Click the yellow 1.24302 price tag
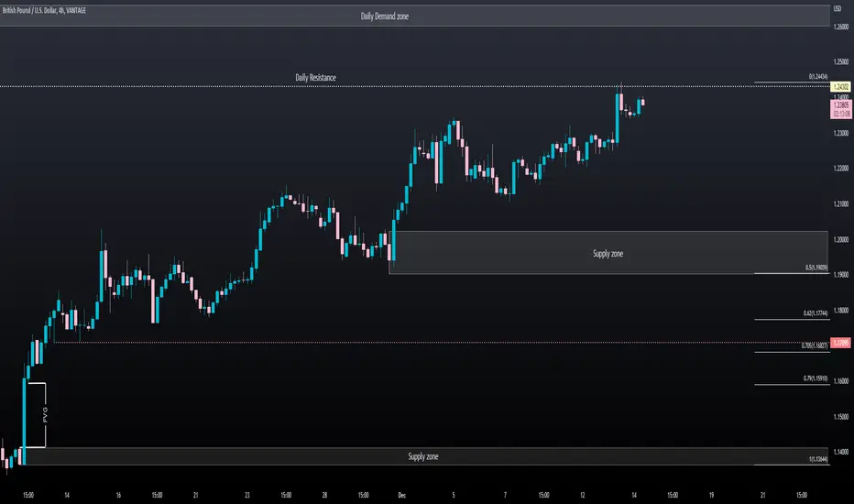The width and height of the screenshot is (854, 504). (x=840, y=87)
